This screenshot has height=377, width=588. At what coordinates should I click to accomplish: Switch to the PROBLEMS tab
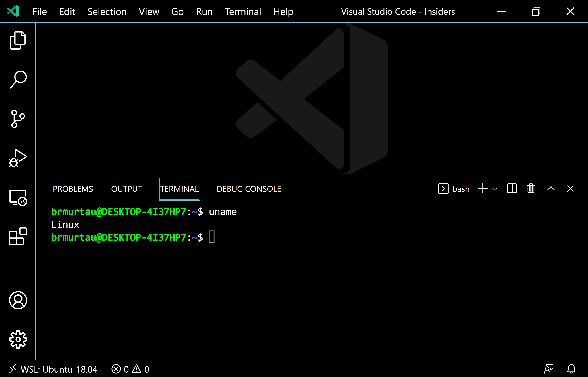73,189
